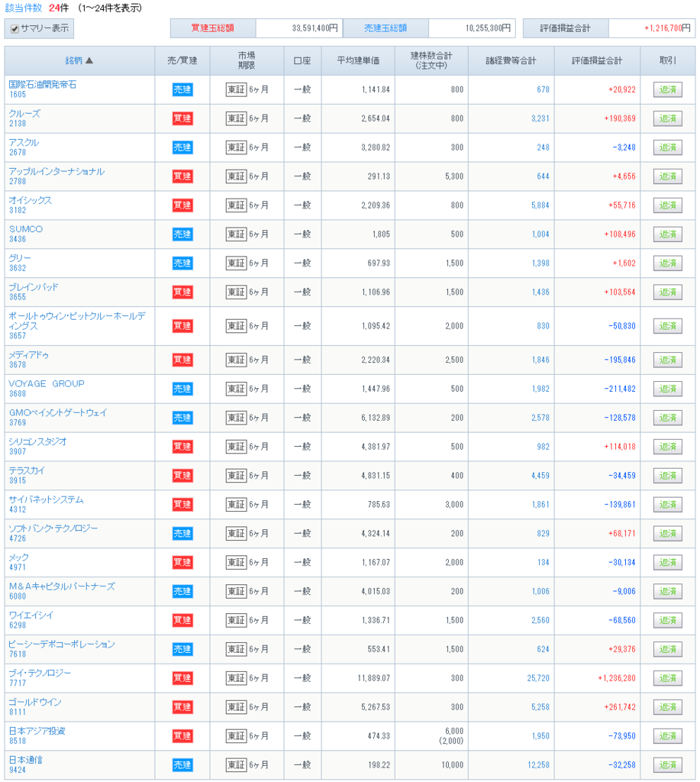Screen dimensions: 700x782
Task: Click 売建 badge in ピーシーデポコーポレーション row
Action: [182, 649]
